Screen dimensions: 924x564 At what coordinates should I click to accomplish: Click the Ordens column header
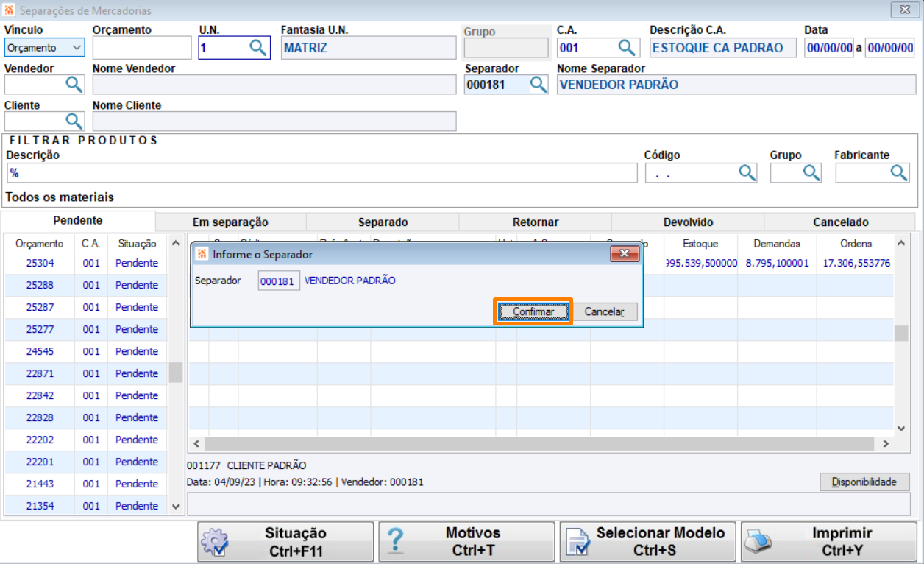(x=855, y=244)
